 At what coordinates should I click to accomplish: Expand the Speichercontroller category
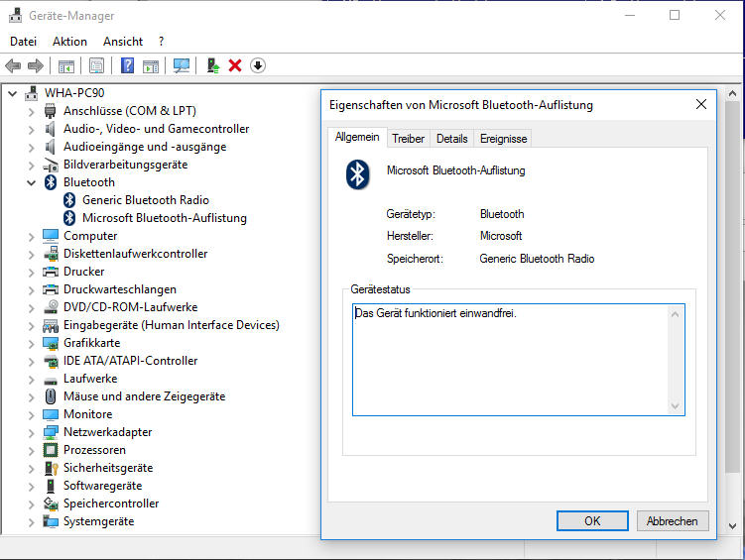[32, 504]
